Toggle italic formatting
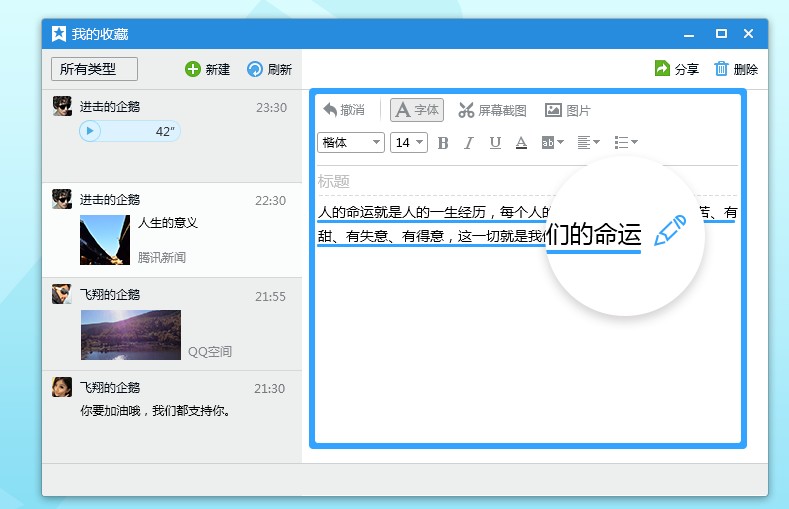 468,143
